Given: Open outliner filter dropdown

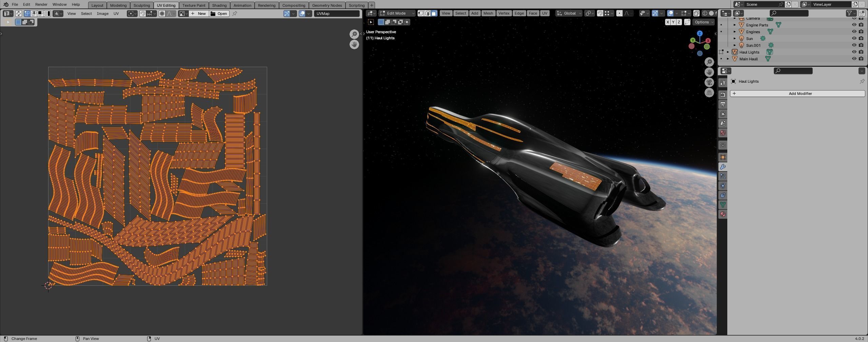Looking at the screenshot, I should 851,13.
